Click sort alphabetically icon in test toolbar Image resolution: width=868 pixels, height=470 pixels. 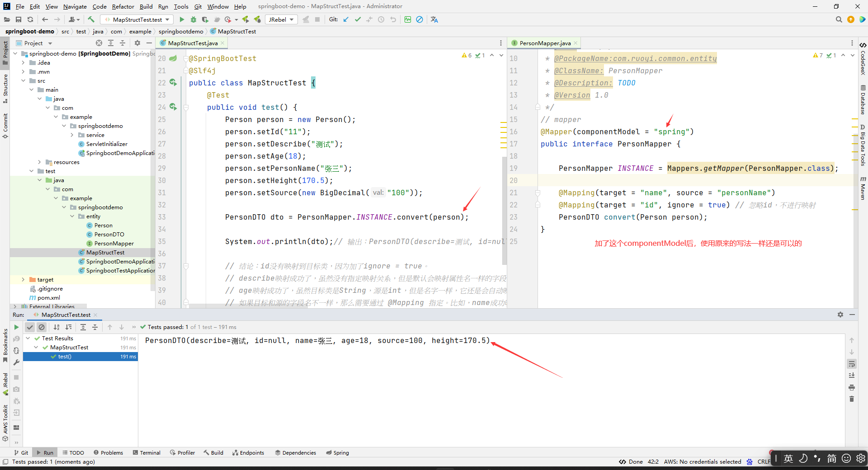coord(57,327)
